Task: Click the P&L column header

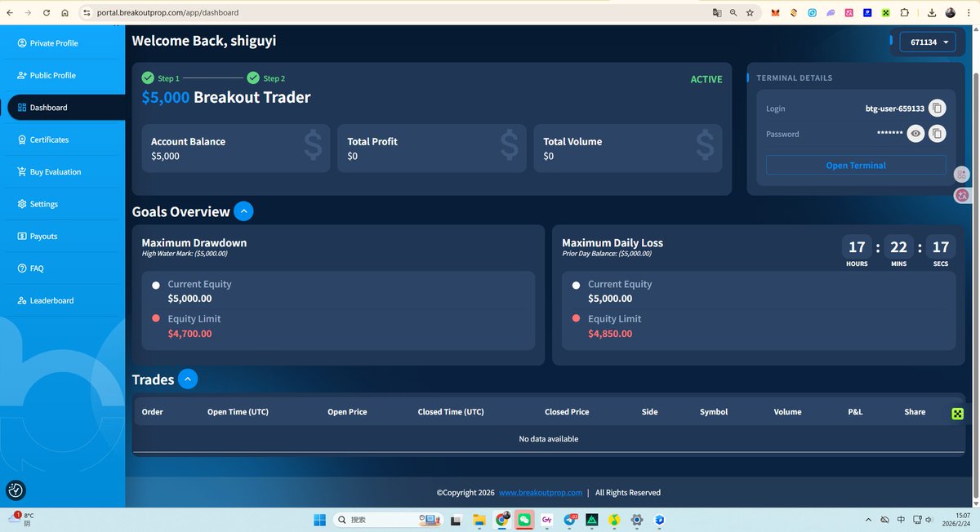Action: [855, 412]
